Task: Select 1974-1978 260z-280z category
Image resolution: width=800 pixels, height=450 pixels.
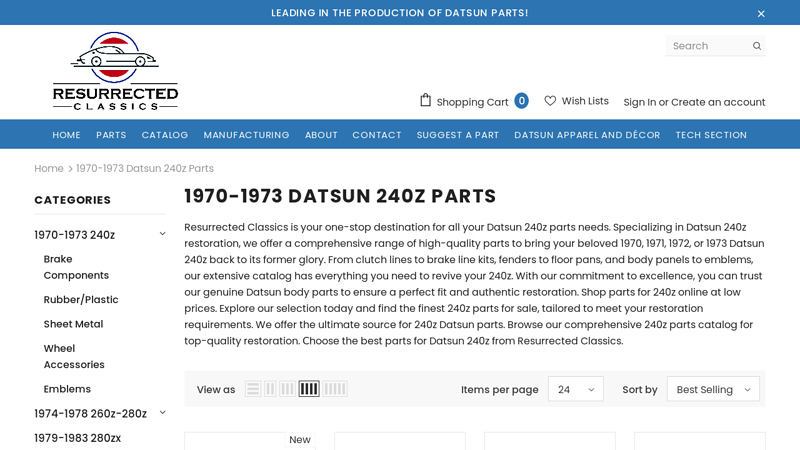Action: 90,413
